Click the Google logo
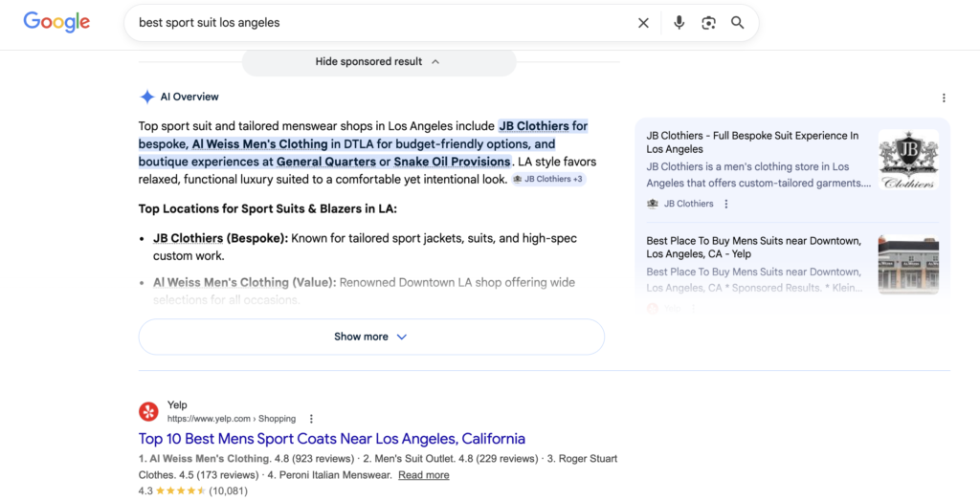980x501 pixels. pyautogui.click(x=56, y=22)
